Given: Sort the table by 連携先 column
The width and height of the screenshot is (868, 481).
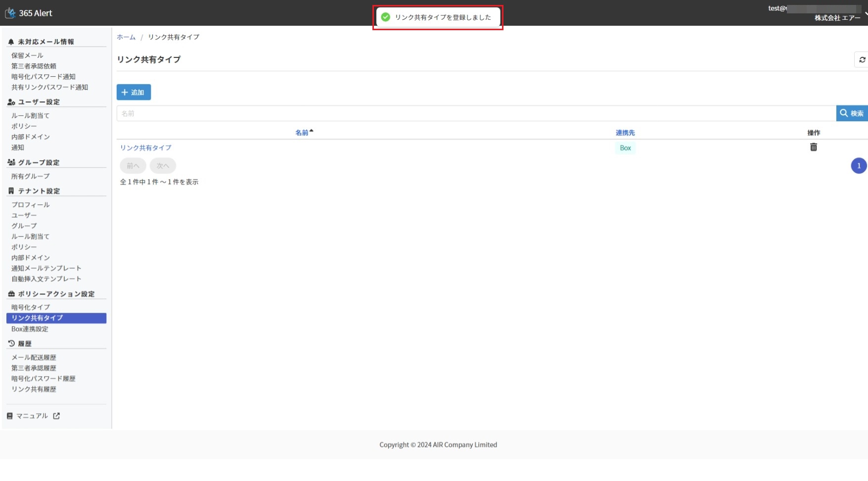Looking at the screenshot, I should point(625,133).
